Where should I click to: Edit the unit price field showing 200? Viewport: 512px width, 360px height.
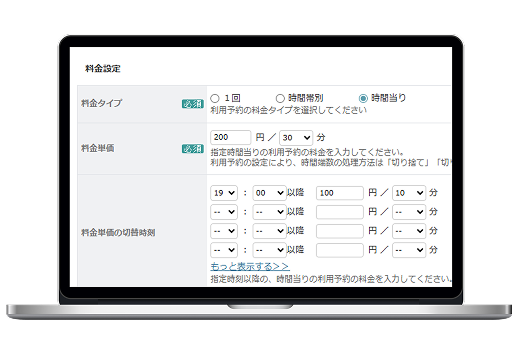click(x=231, y=137)
